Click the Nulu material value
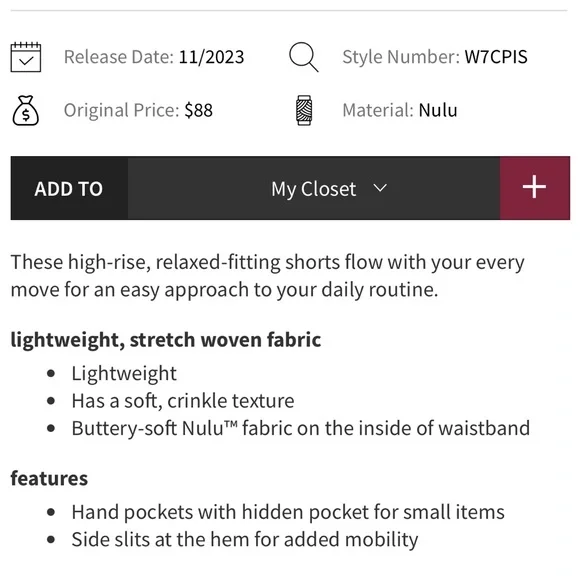 (438, 111)
